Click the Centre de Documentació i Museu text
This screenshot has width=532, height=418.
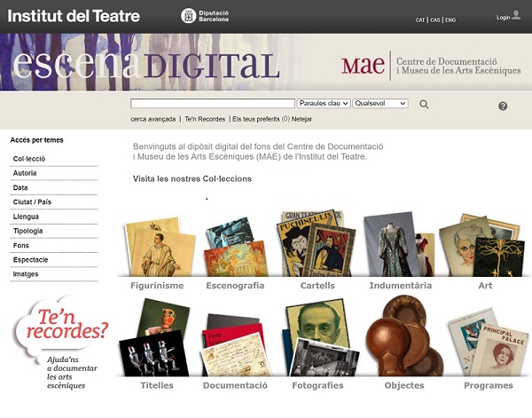tap(458, 66)
